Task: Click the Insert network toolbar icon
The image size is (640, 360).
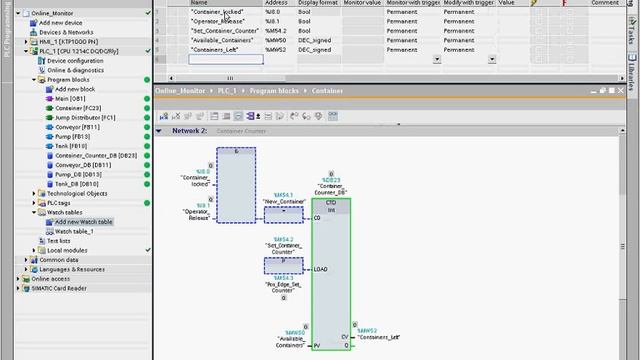Action: (x=164, y=116)
